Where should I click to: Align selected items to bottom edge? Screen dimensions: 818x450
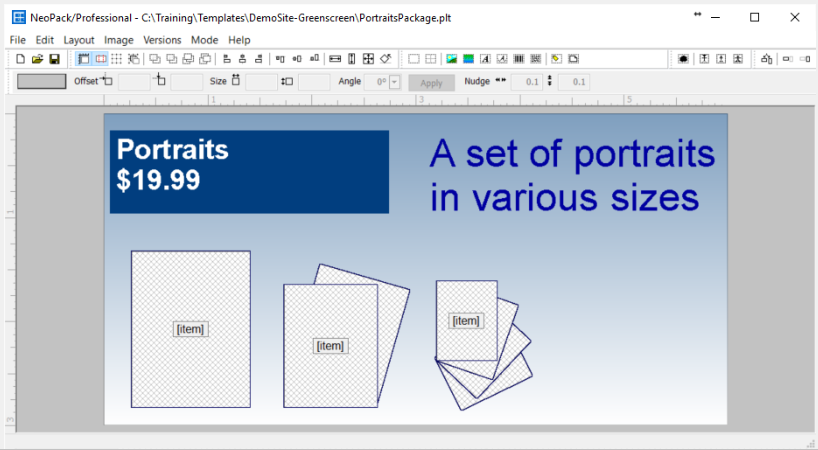[314, 59]
